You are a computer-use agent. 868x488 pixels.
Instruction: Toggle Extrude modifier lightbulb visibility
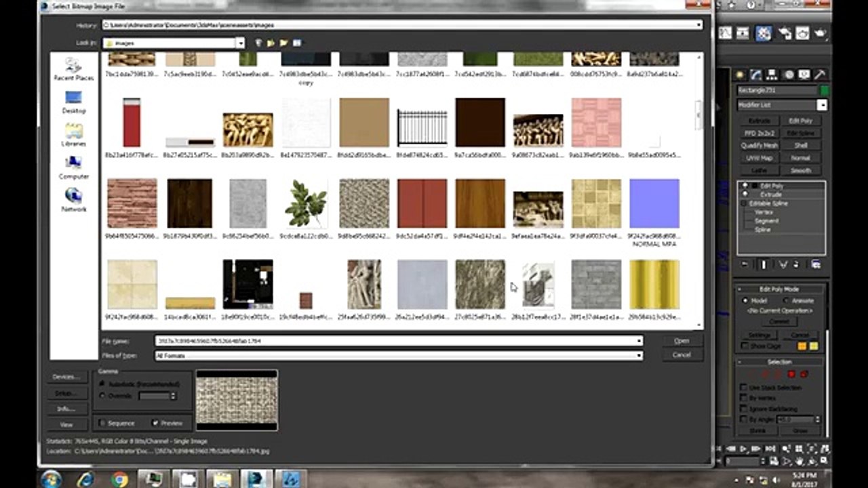746,195
